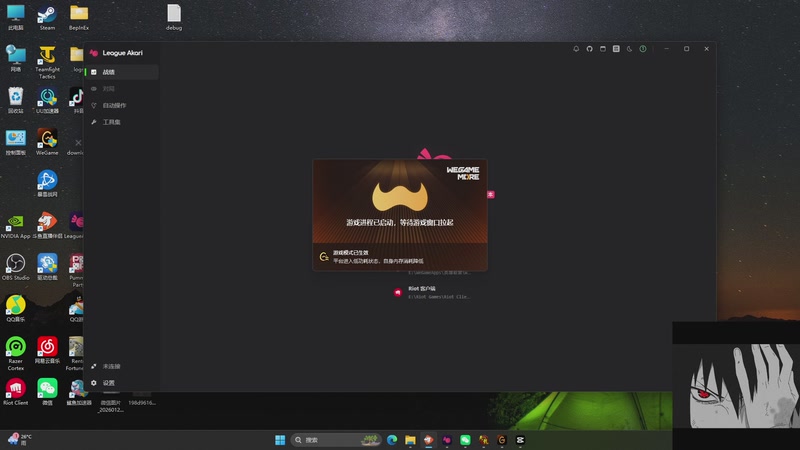800x450 pixels.
Task: Click the WeGame golden logo in popup
Action: tap(399, 196)
